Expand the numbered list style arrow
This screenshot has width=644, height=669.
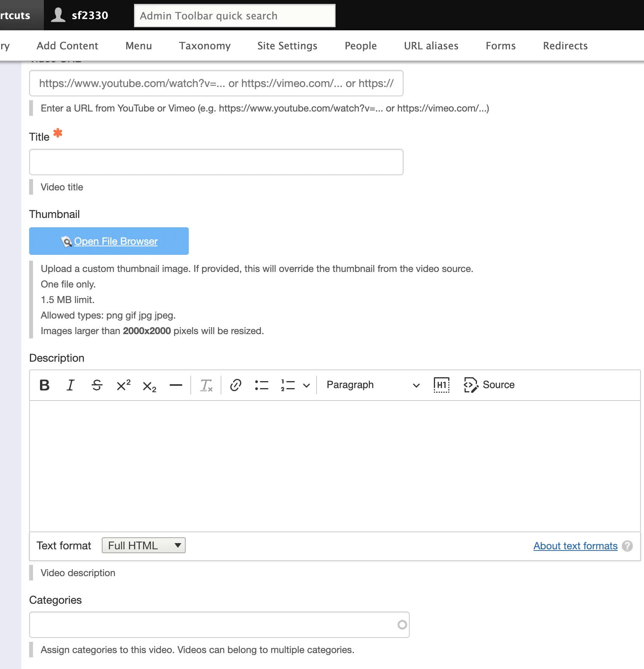tap(306, 385)
